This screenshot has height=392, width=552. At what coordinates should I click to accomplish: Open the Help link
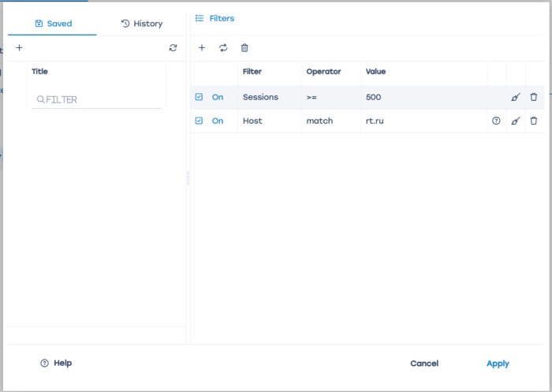[56, 363]
